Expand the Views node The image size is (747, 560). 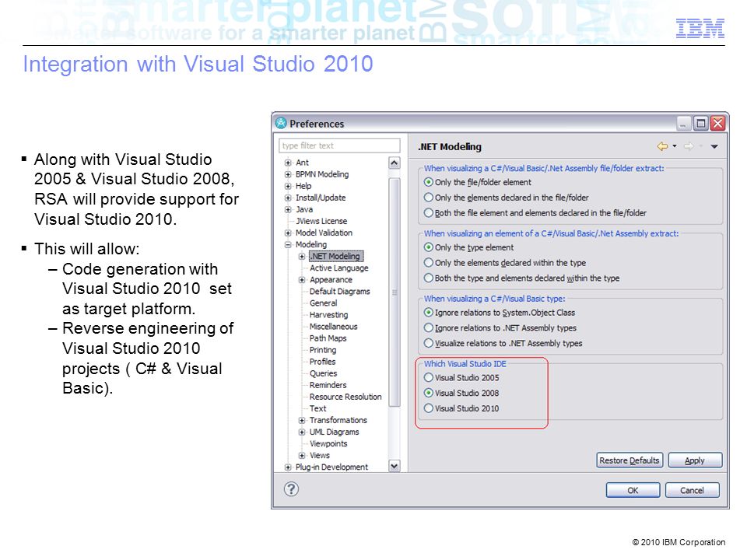coord(302,456)
